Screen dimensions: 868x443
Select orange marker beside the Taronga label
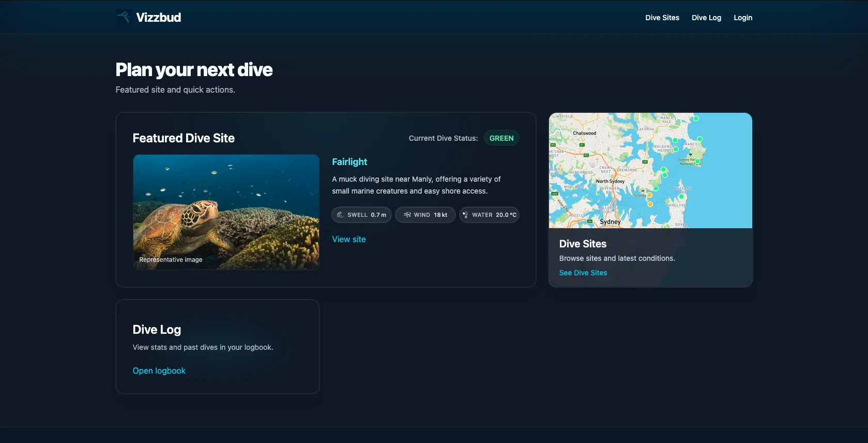(x=649, y=195)
